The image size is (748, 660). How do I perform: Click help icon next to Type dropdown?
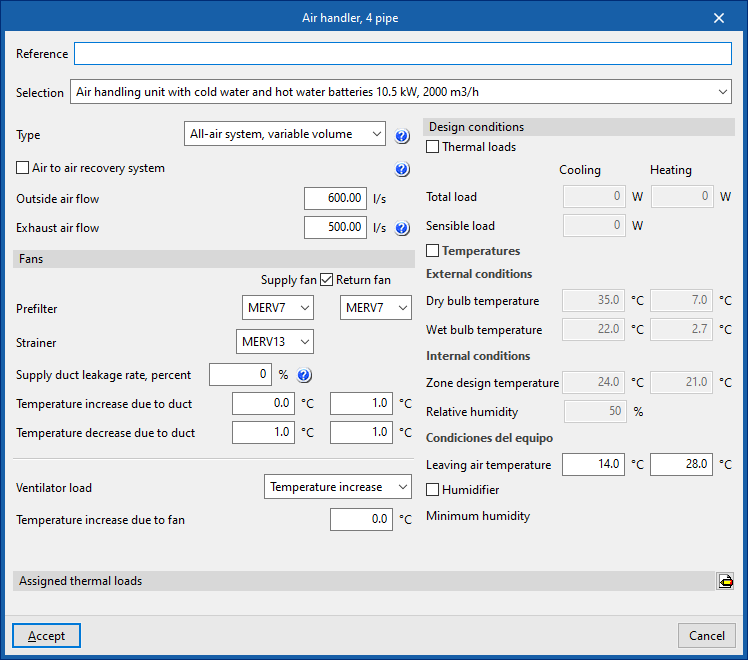click(x=403, y=136)
